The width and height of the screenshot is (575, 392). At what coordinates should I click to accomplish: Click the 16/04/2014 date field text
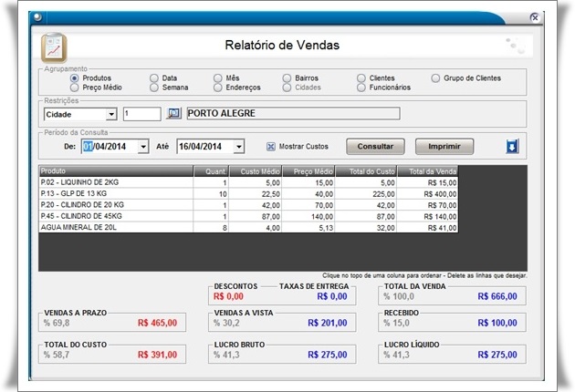pos(200,147)
